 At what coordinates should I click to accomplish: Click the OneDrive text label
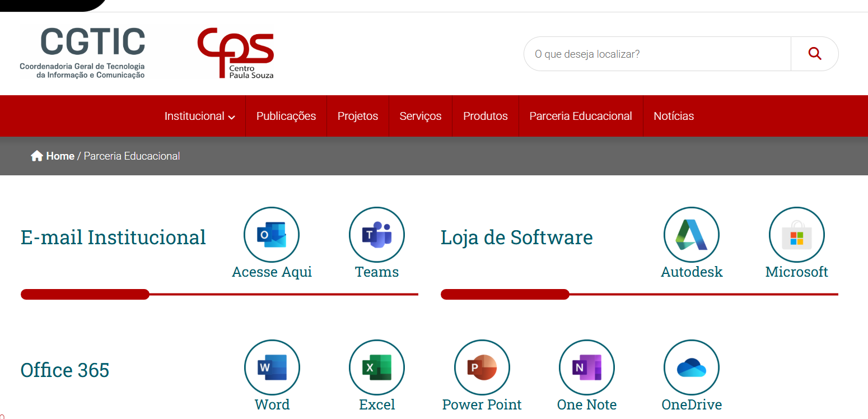pos(692,405)
